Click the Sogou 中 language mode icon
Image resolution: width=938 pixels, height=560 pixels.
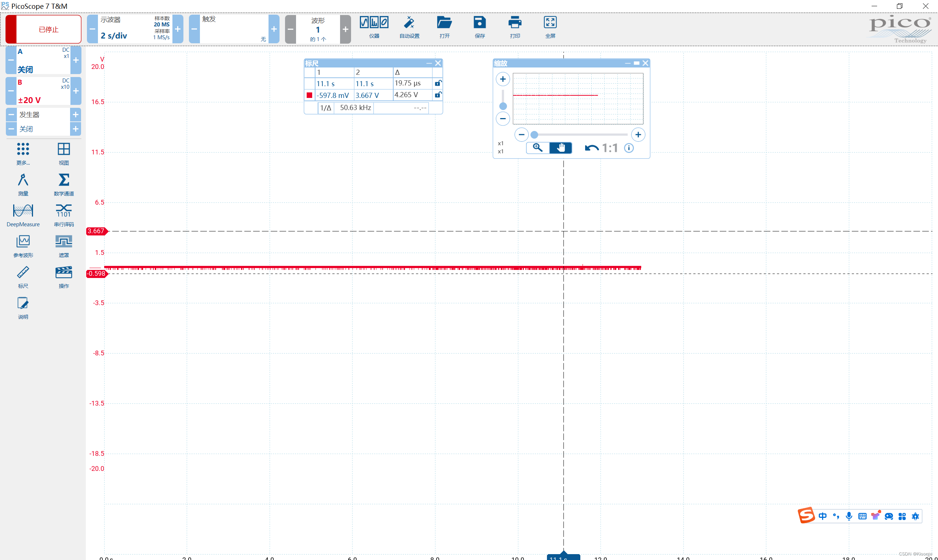(x=822, y=516)
